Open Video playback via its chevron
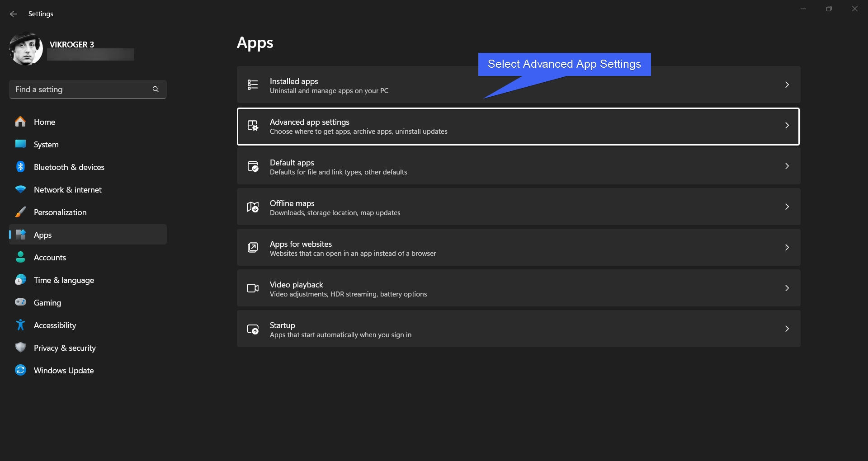The height and width of the screenshot is (461, 868). pos(787,288)
